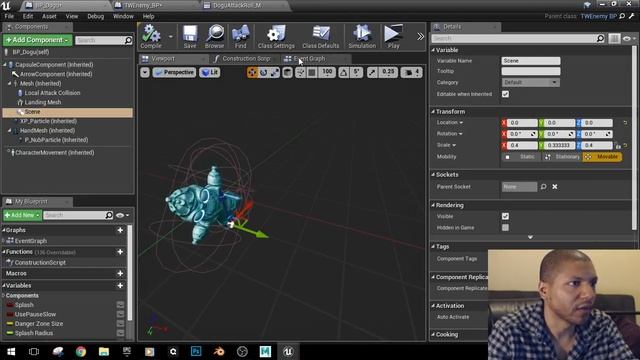This screenshot has height=360, width=640.
Task: Toggle grid snapping in viewport toolbar
Action: (312, 72)
